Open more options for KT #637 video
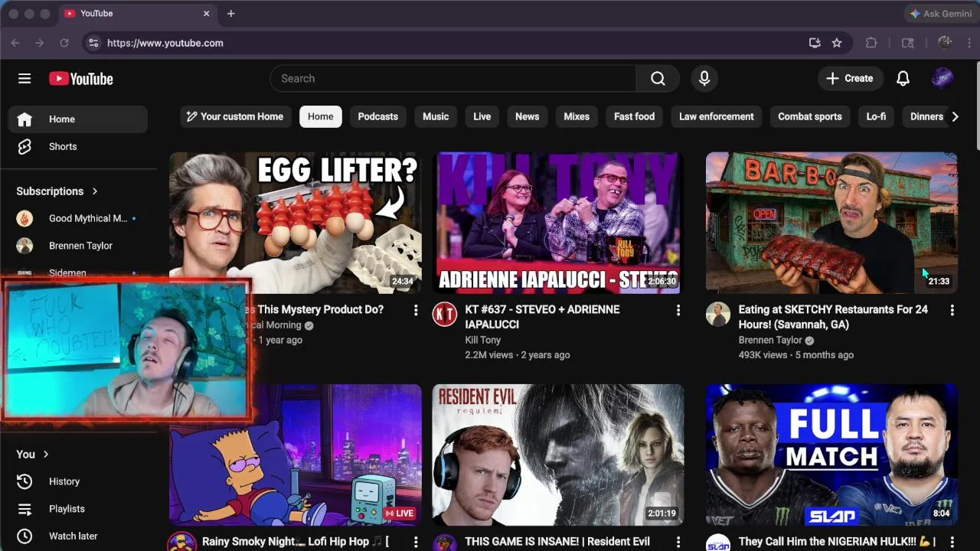The height and width of the screenshot is (551, 980). (678, 310)
